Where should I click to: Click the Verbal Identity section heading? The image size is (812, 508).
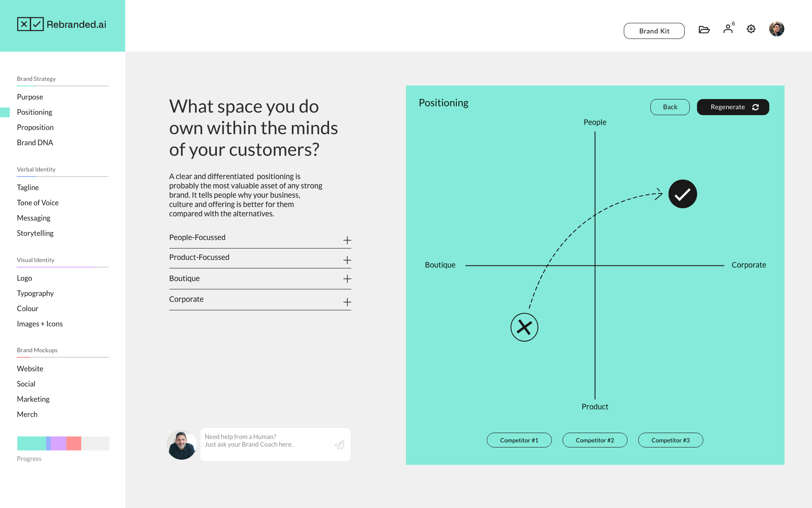[x=36, y=169]
